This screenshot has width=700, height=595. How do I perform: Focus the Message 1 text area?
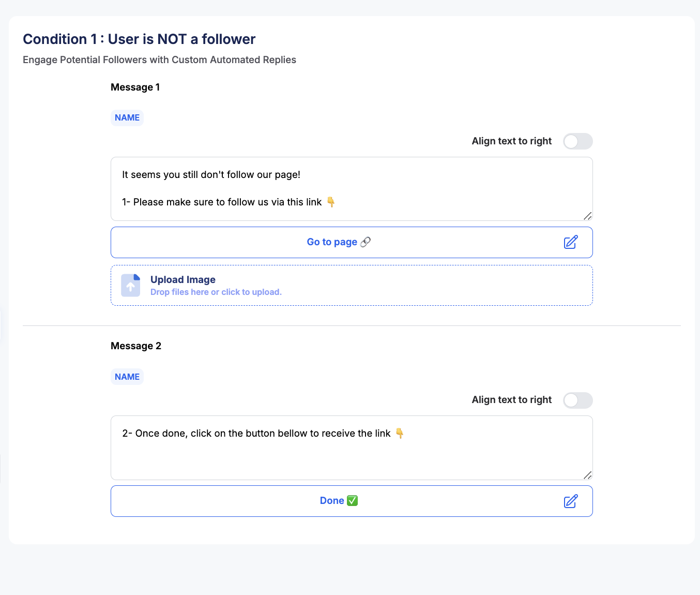click(352, 188)
